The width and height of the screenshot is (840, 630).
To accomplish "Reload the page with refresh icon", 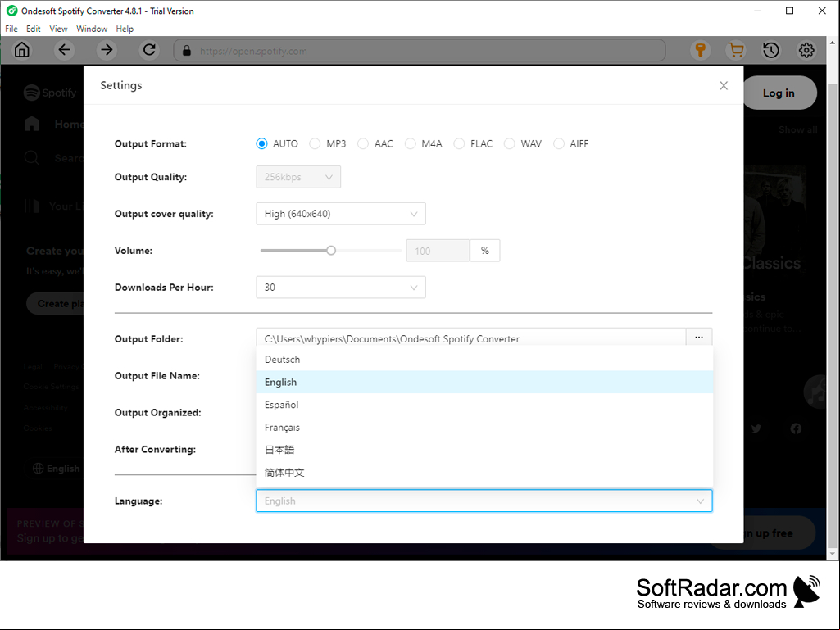I will 149,50.
